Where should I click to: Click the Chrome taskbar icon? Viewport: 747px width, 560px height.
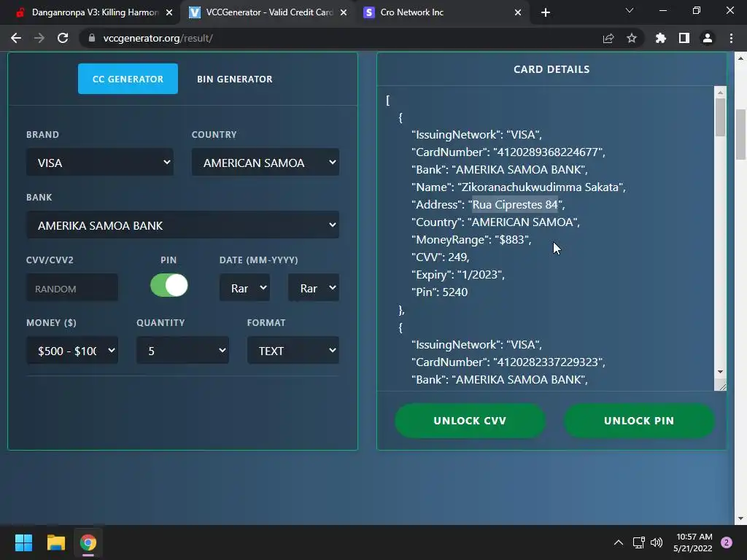point(88,542)
